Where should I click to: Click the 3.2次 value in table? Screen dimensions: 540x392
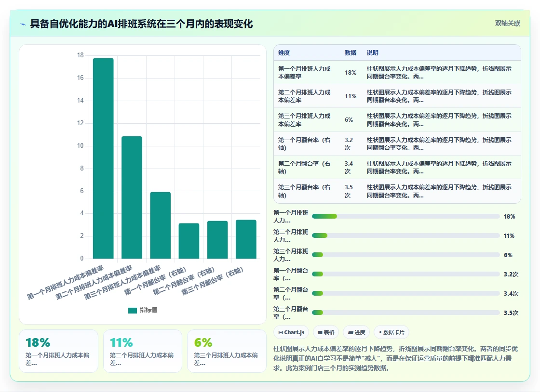pos(349,144)
